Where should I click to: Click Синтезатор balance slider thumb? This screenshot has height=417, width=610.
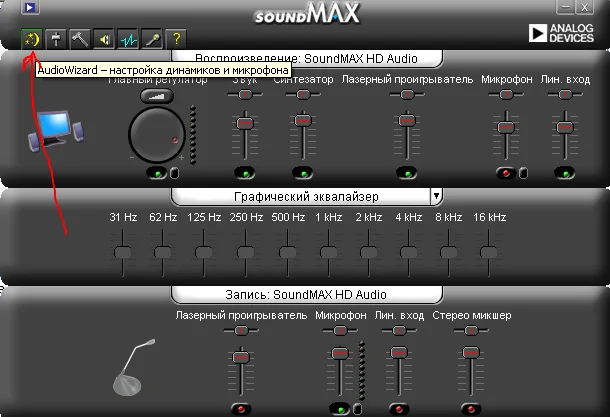click(x=303, y=95)
